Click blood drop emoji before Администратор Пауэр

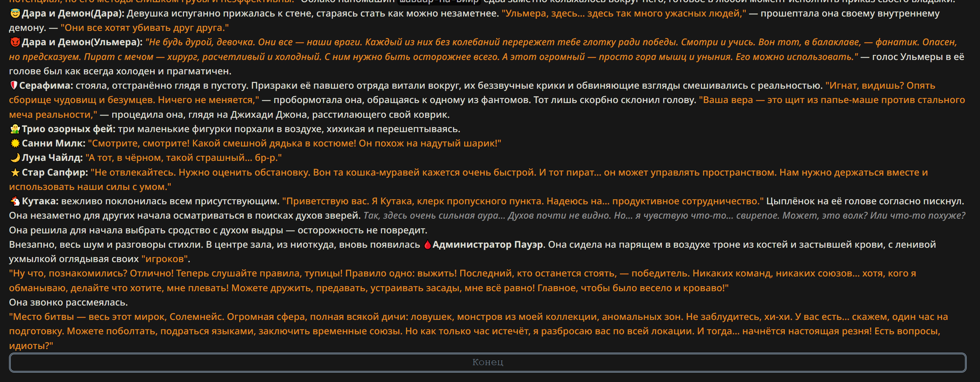point(427,244)
